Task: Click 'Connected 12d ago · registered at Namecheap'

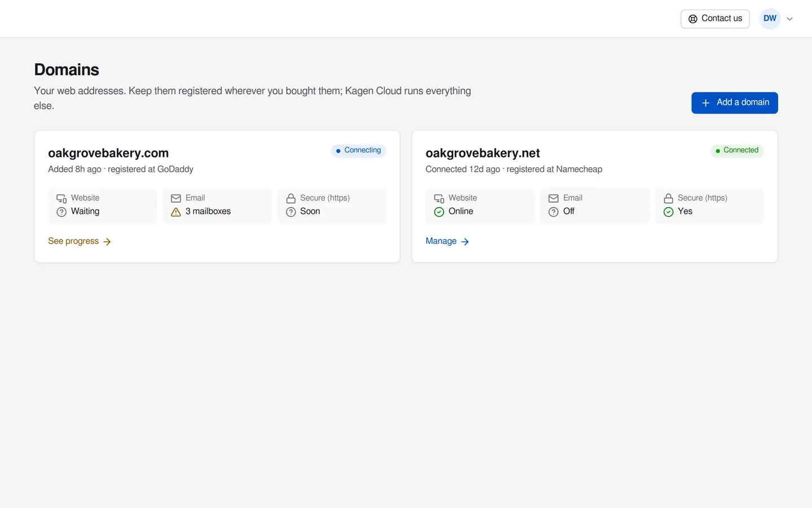Action: (x=514, y=169)
